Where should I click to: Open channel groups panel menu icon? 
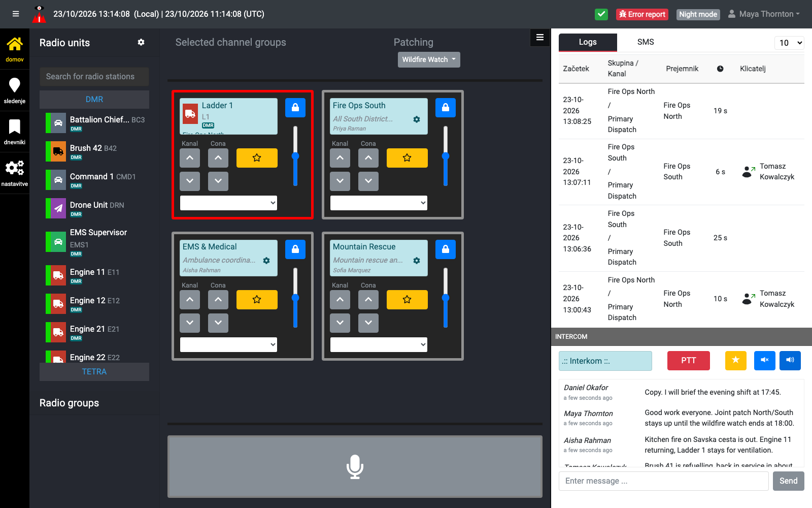(x=540, y=37)
